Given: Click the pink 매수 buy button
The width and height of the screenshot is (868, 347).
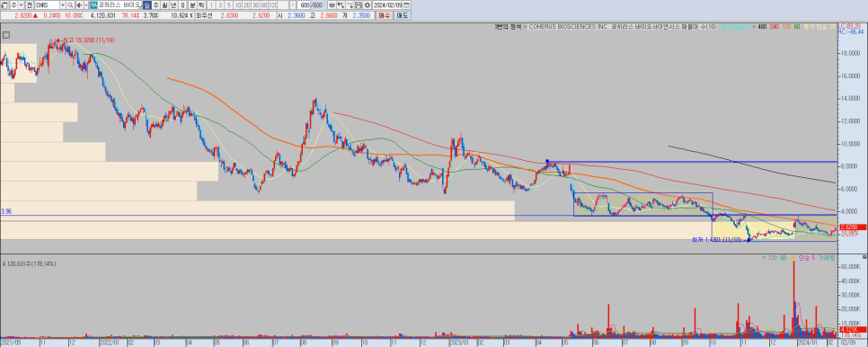Looking at the screenshot, I should [x=385, y=15].
